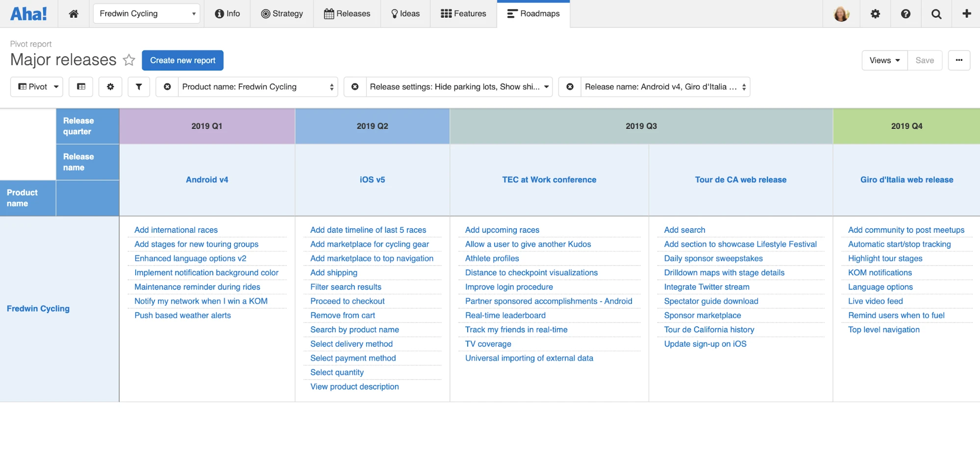The image size is (980, 458).
Task: Open the Pivot report type dropdown
Action: [x=37, y=87]
